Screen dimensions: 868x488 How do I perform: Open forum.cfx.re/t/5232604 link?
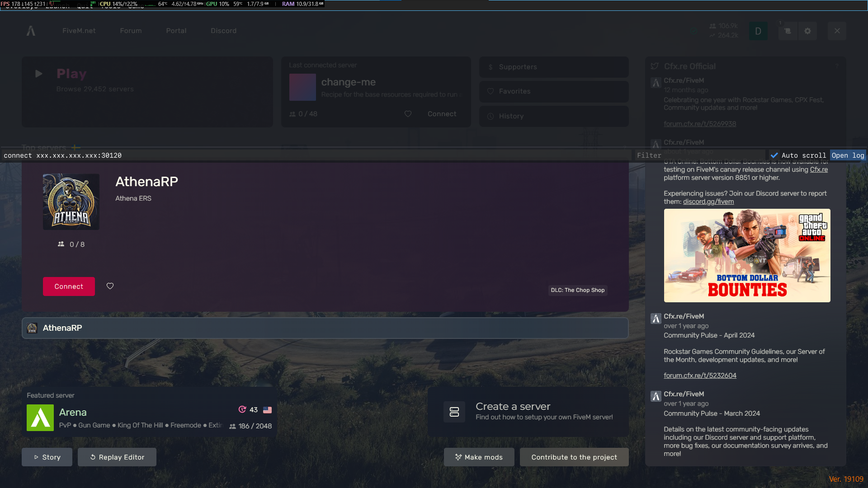coord(700,375)
